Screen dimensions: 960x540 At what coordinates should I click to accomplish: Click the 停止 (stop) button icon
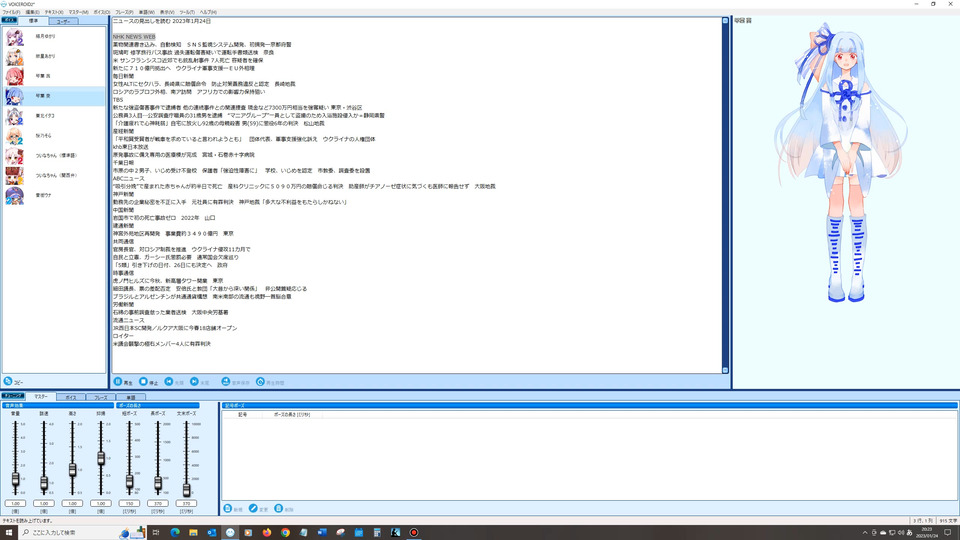pos(143,381)
